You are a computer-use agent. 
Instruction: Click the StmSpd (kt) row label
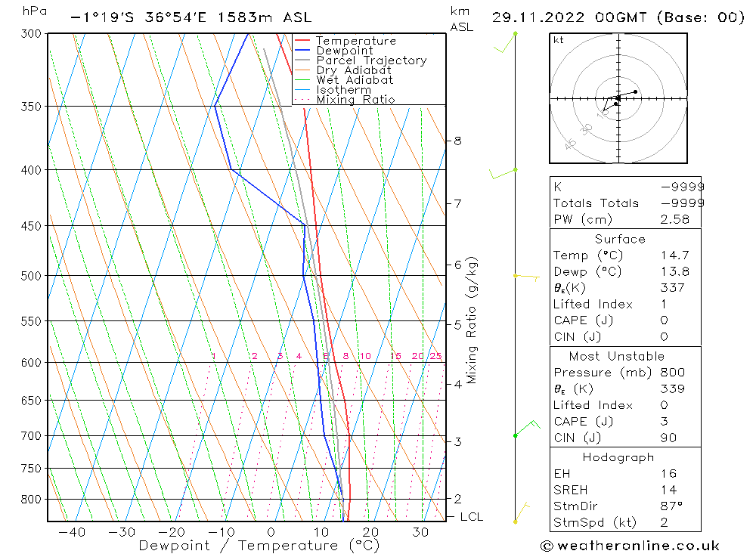click(x=595, y=523)
